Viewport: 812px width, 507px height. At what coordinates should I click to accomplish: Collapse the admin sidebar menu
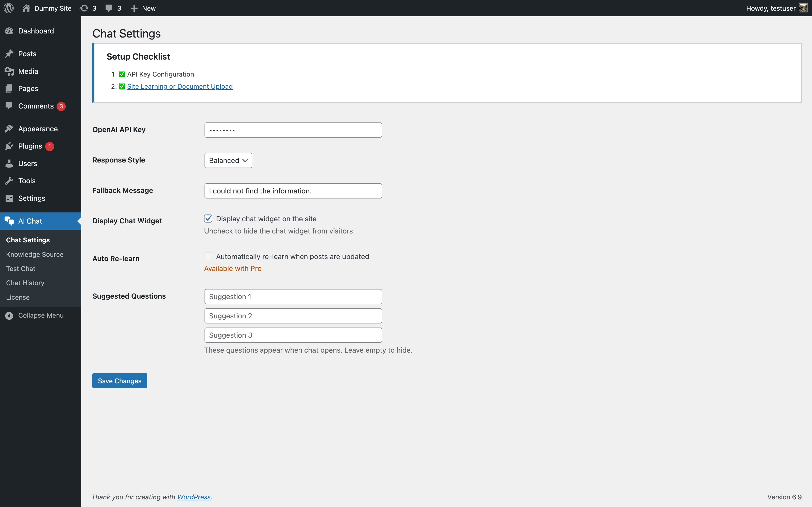coord(9,315)
